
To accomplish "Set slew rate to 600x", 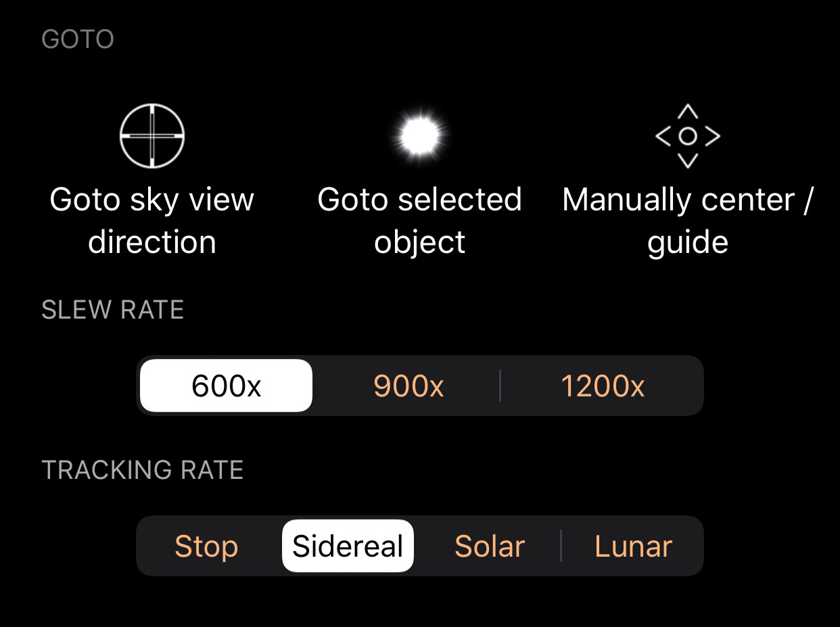I will [x=227, y=386].
